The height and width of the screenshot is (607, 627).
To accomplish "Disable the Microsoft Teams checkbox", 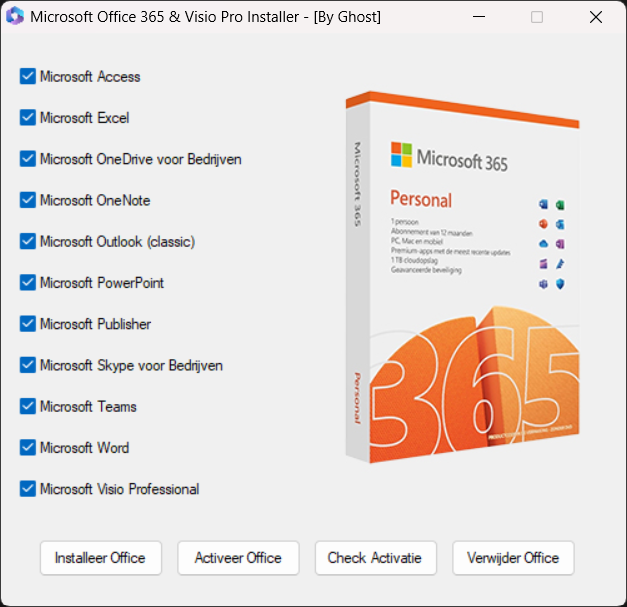I will coord(28,406).
